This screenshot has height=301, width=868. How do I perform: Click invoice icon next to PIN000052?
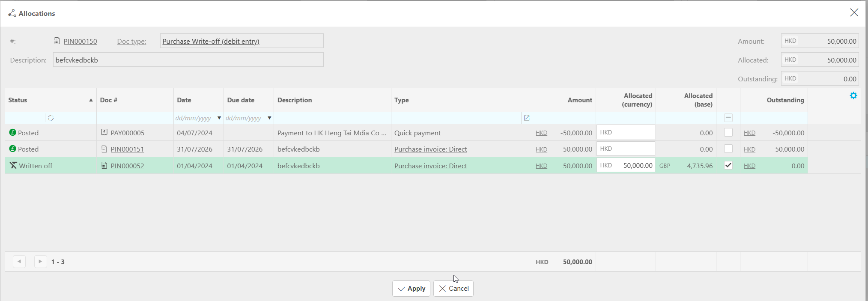104,165
